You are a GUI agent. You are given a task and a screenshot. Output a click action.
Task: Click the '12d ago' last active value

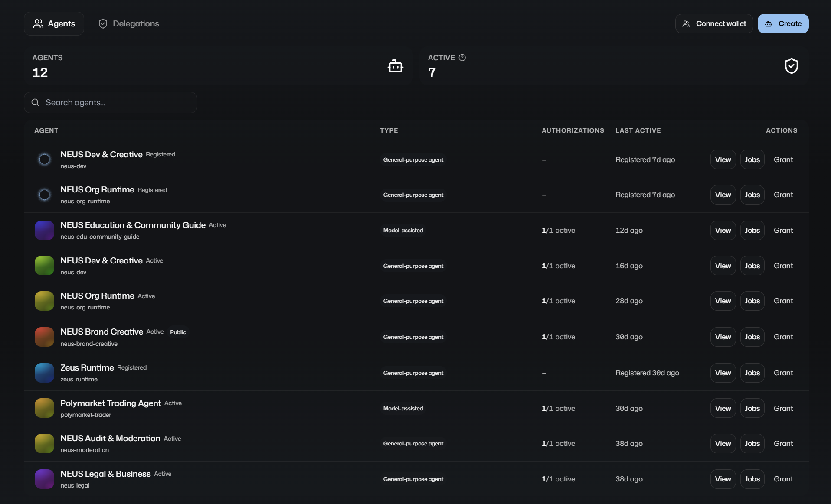(x=629, y=230)
